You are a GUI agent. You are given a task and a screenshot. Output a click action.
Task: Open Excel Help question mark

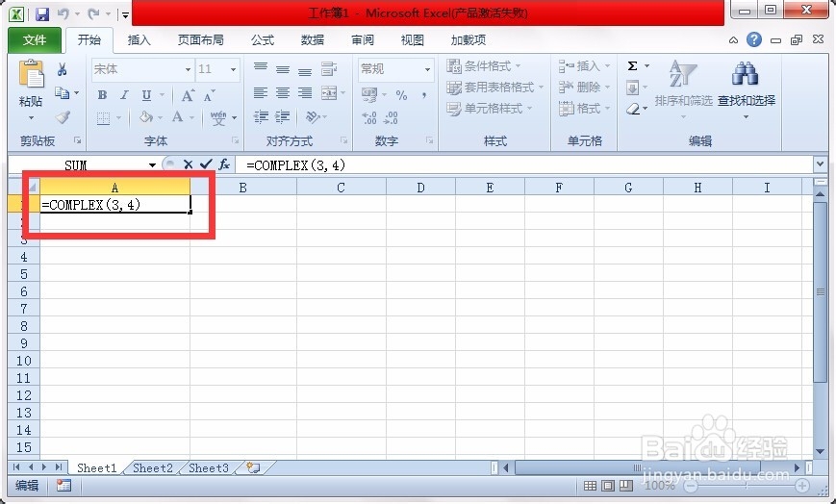(x=754, y=40)
